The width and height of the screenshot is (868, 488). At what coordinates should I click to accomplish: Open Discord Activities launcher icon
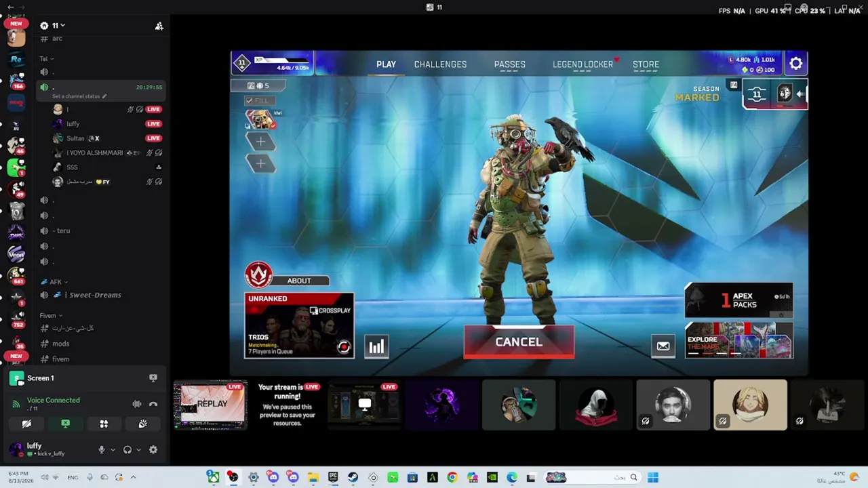pyautogui.click(x=104, y=424)
